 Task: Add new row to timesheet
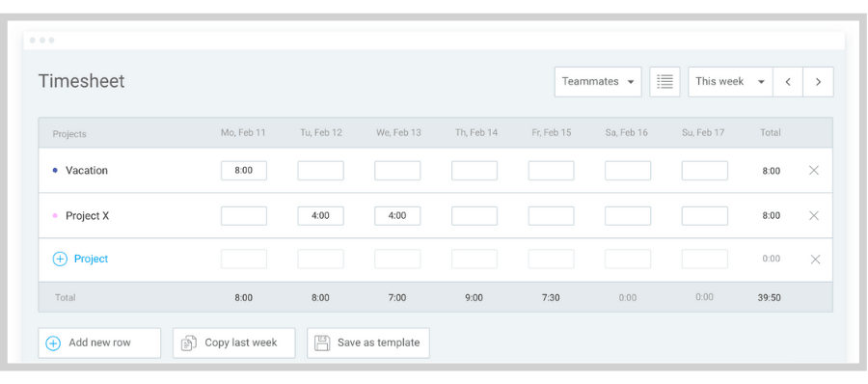click(x=99, y=343)
